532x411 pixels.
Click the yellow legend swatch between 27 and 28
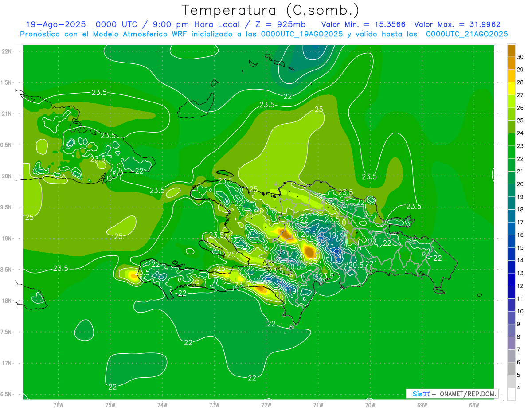511,89
